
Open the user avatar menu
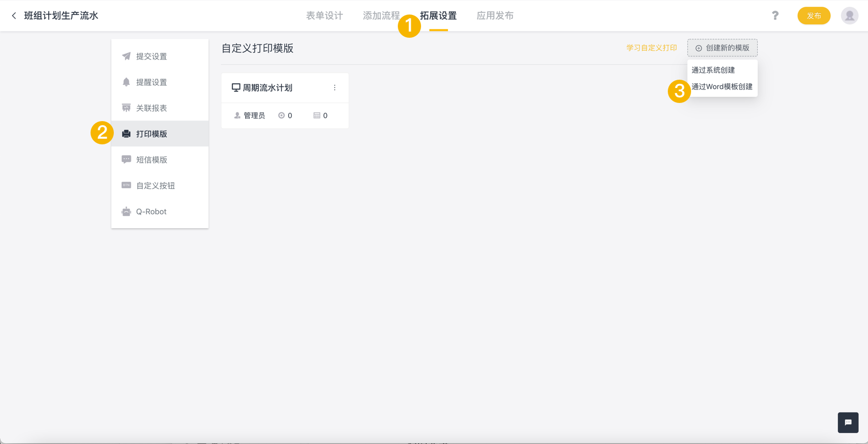[849, 16]
